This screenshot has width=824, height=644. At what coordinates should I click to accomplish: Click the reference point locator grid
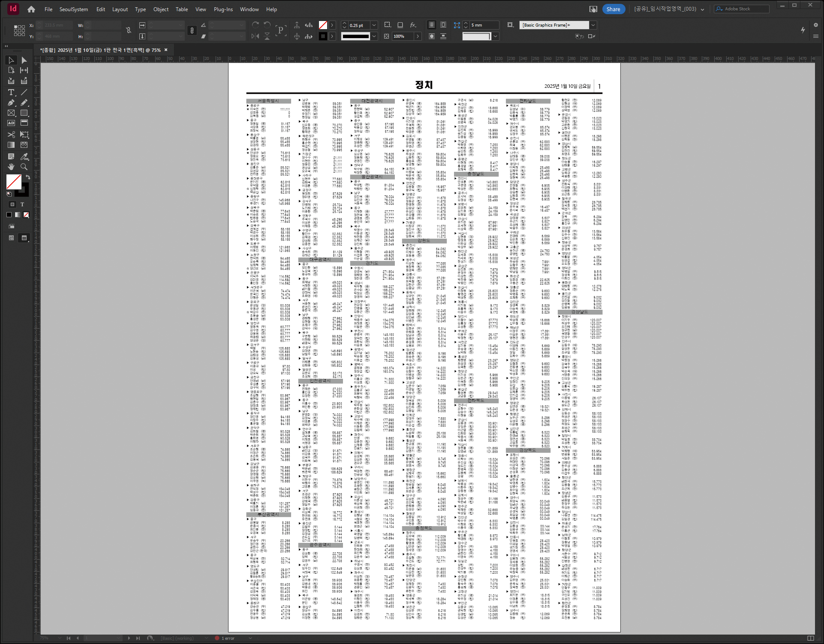coord(19,30)
